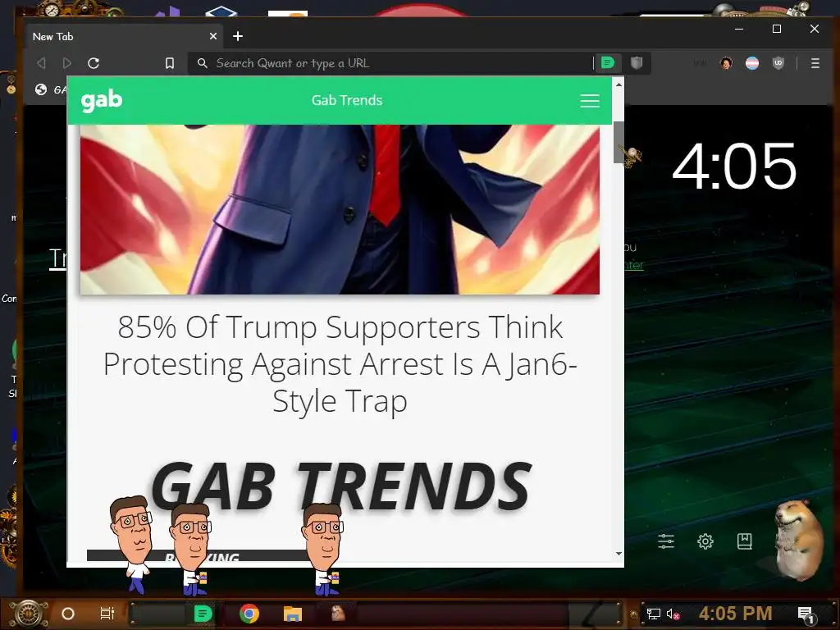Click the 4:05 clock on new tab

click(734, 167)
